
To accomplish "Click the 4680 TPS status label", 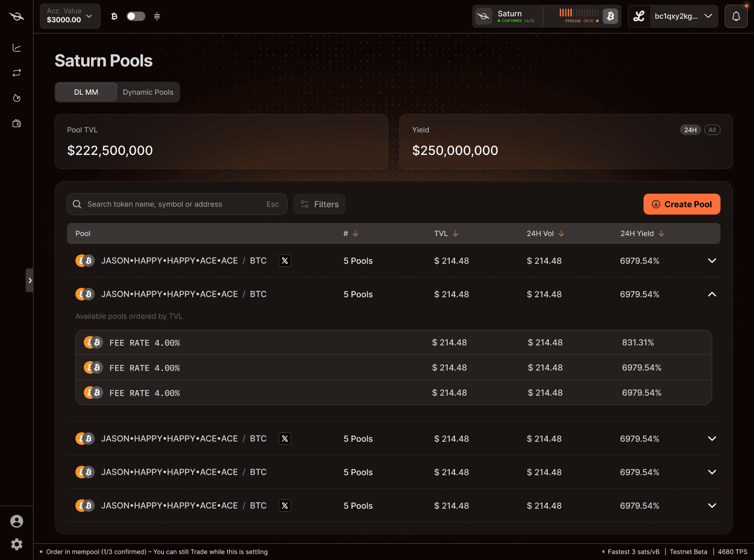I will [x=733, y=552].
